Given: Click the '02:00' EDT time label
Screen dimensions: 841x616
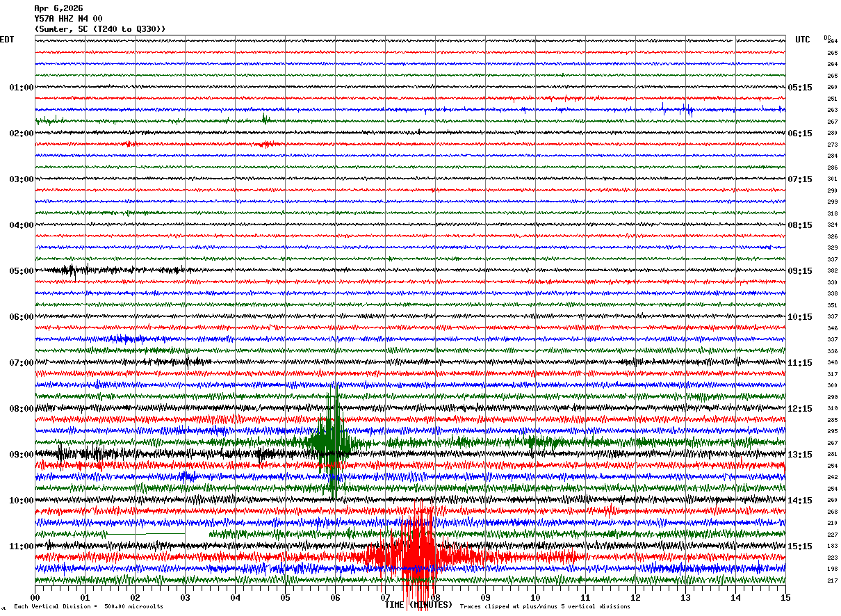Looking at the screenshot, I should point(22,133).
